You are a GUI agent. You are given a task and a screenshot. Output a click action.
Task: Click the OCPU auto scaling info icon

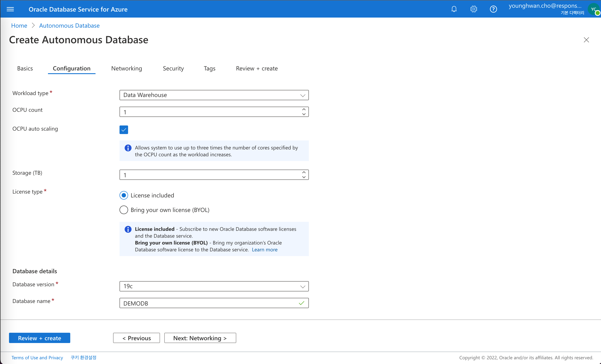tap(128, 148)
